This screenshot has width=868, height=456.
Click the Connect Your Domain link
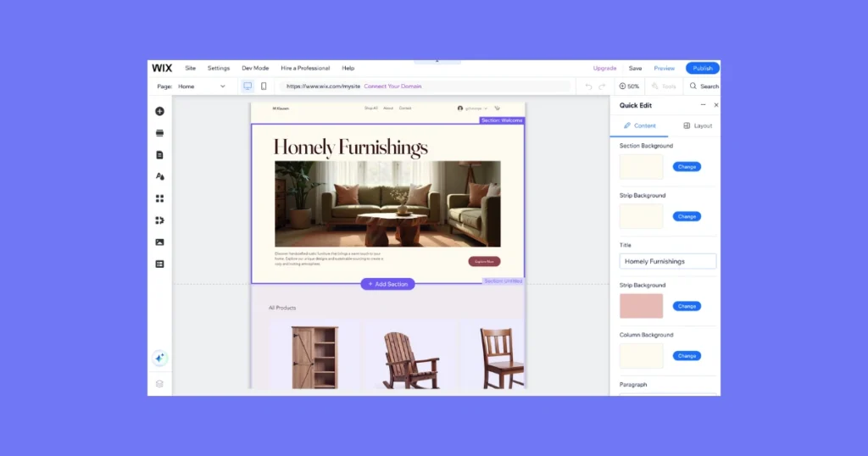point(392,86)
